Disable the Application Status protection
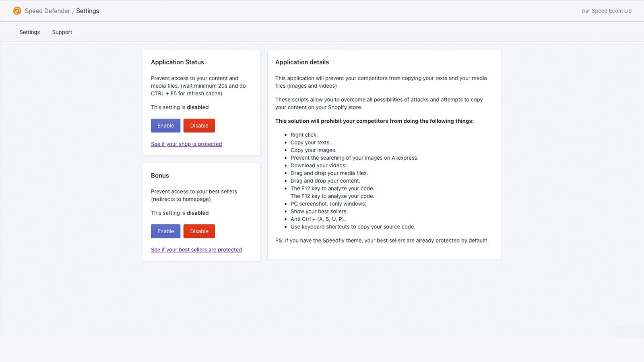Image resolution: width=644 pixels, height=362 pixels. click(199, 125)
